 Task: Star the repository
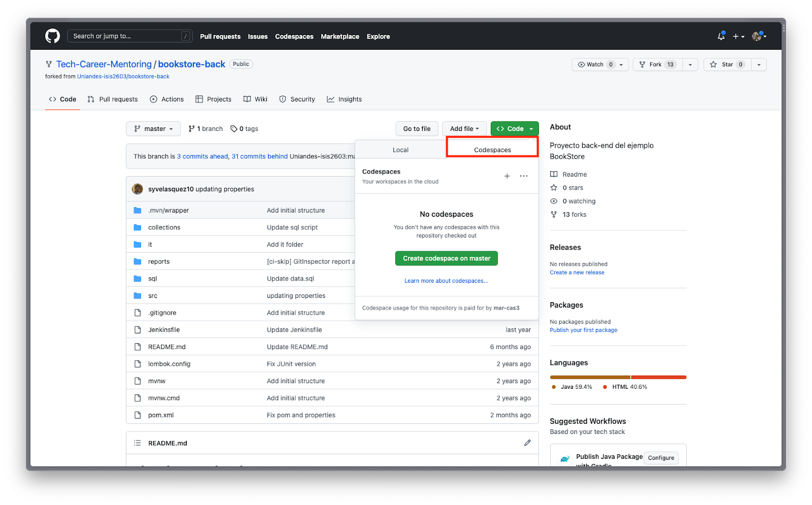point(727,64)
